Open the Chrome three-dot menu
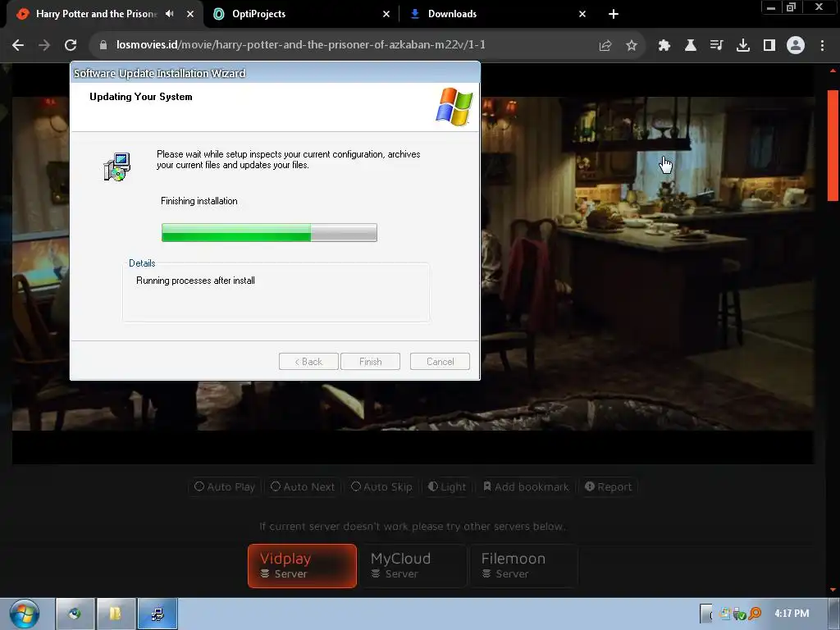Screen dimensions: 840x630 (822, 45)
